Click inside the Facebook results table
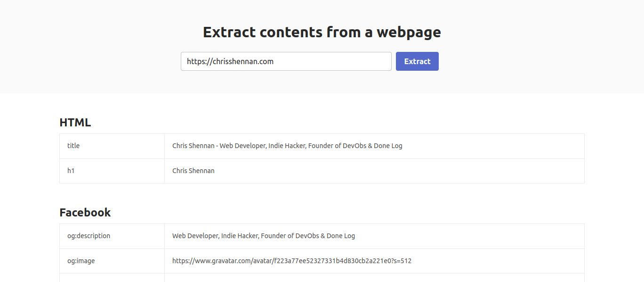644x282 pixels. (x=322, y=248)
